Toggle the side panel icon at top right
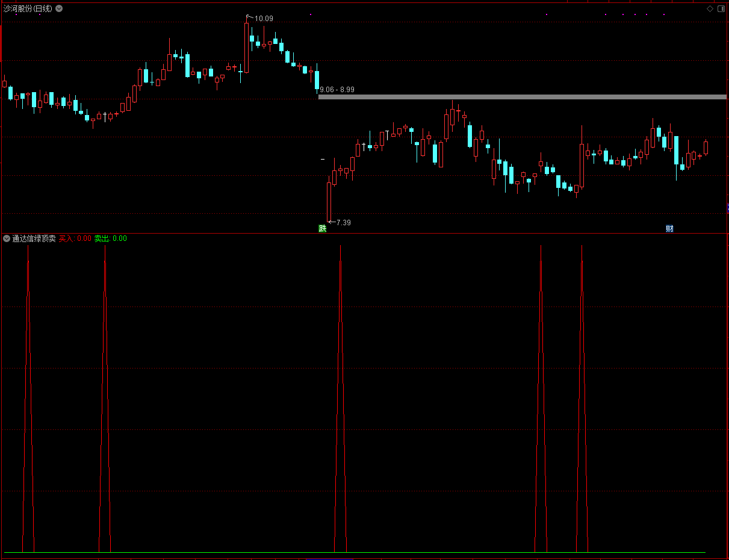 coord(721,9)
